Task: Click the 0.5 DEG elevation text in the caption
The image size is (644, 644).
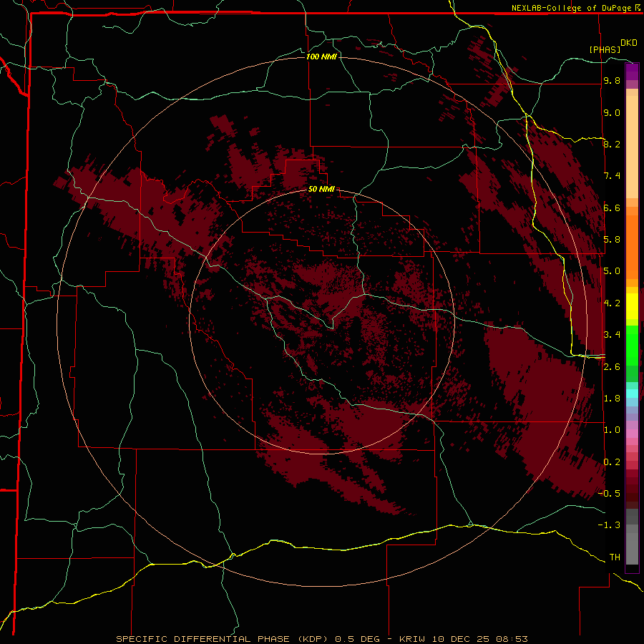Action: pyautogui.click(x=358, y=639)
